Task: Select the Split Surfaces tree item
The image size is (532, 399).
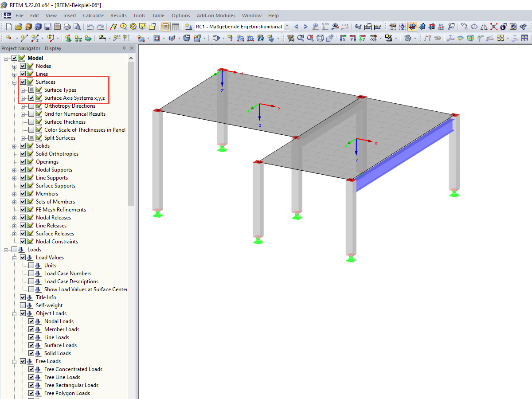Action: click(x=60, y=138)
